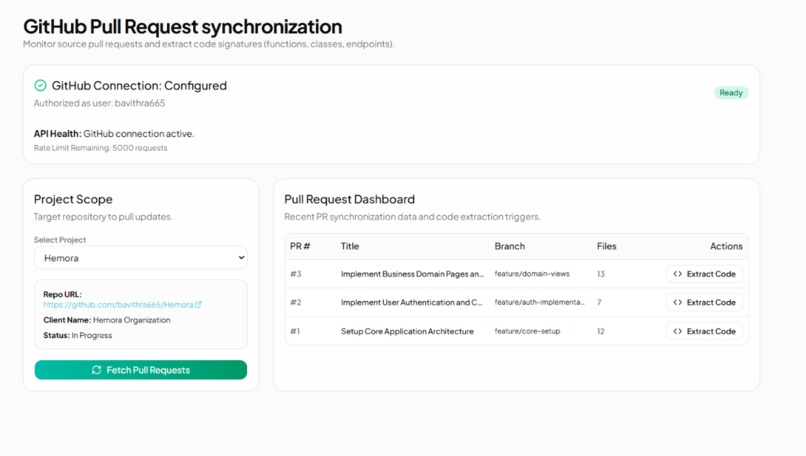Extract code for PR #1

click(x=704, y=331)
